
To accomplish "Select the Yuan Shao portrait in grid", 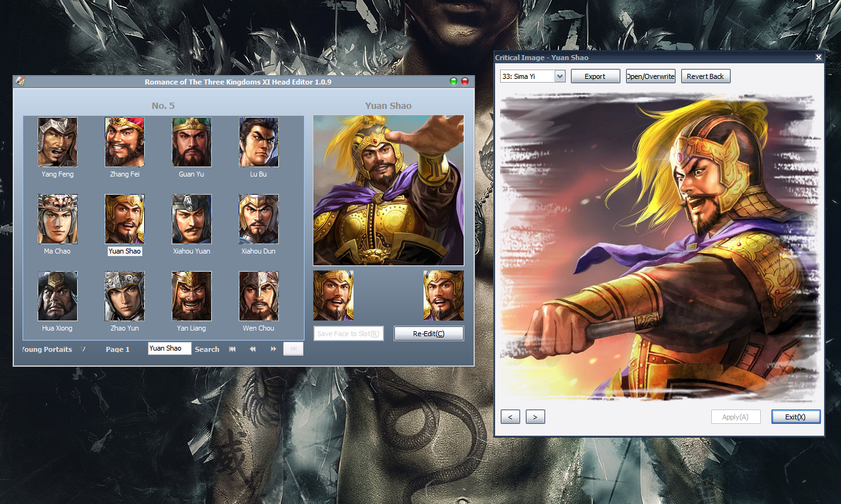I will [125, 219].
